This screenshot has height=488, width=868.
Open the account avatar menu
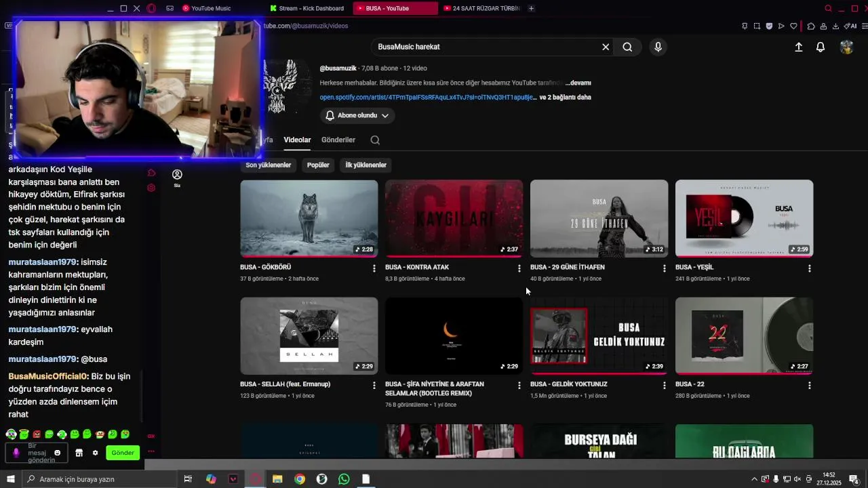(846, 47)
